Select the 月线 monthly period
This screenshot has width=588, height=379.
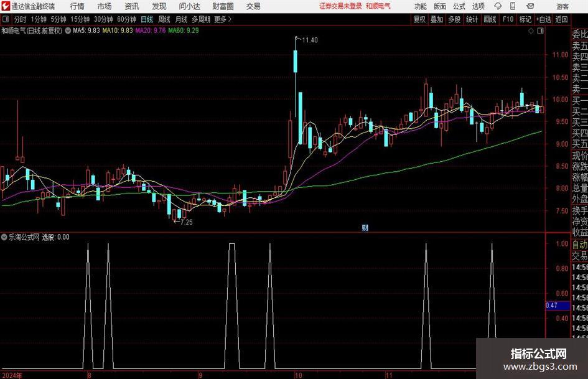[x=182, y=19]
